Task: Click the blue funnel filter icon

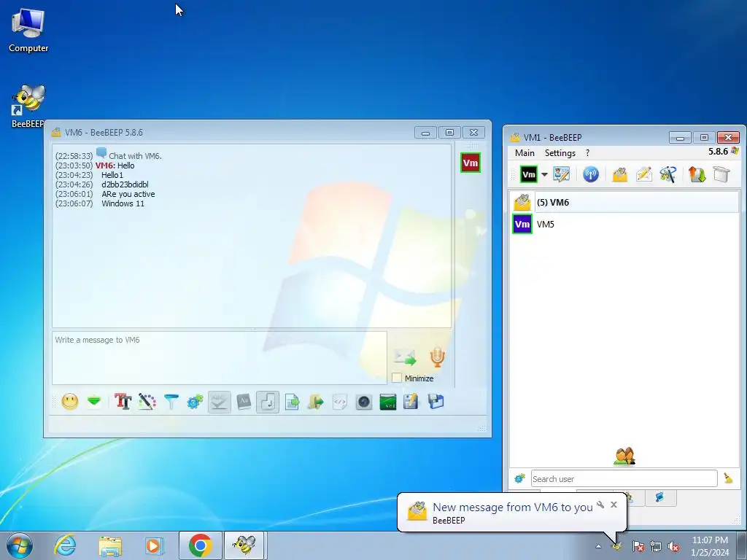Action: point(171,402)
